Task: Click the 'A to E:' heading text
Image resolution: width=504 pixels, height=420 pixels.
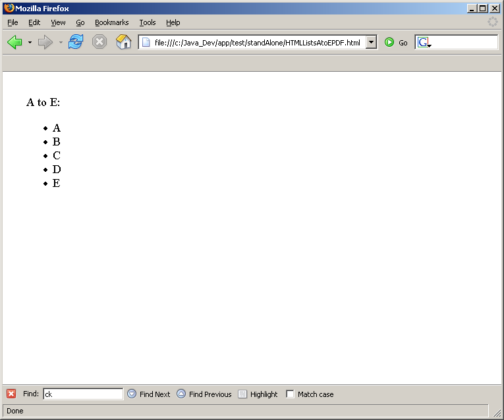Action: [43, 103]
